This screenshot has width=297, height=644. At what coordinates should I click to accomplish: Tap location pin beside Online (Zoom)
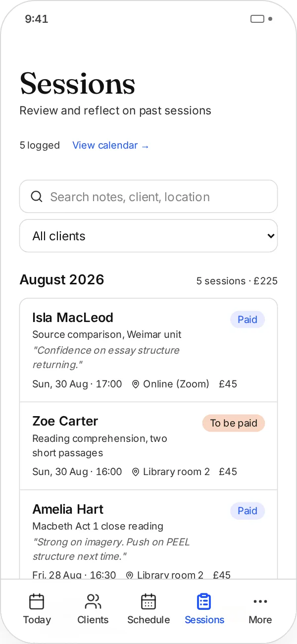[x=136, y=384]
